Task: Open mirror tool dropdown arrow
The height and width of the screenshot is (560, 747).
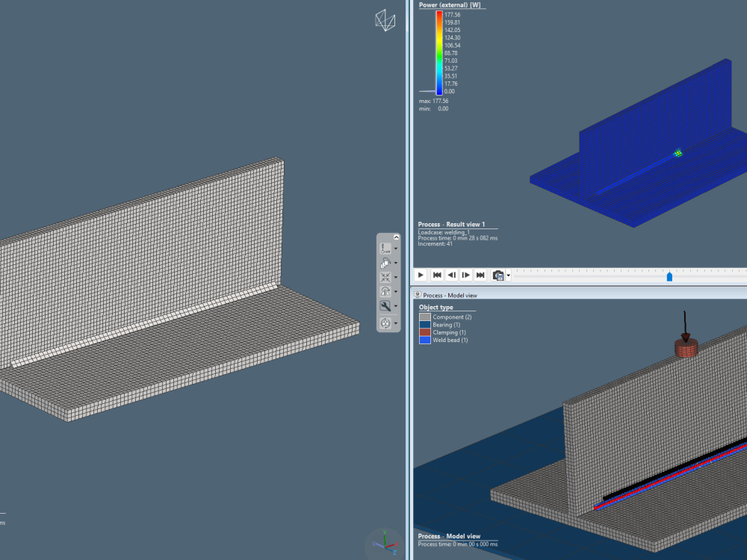Action: point(396,291)
